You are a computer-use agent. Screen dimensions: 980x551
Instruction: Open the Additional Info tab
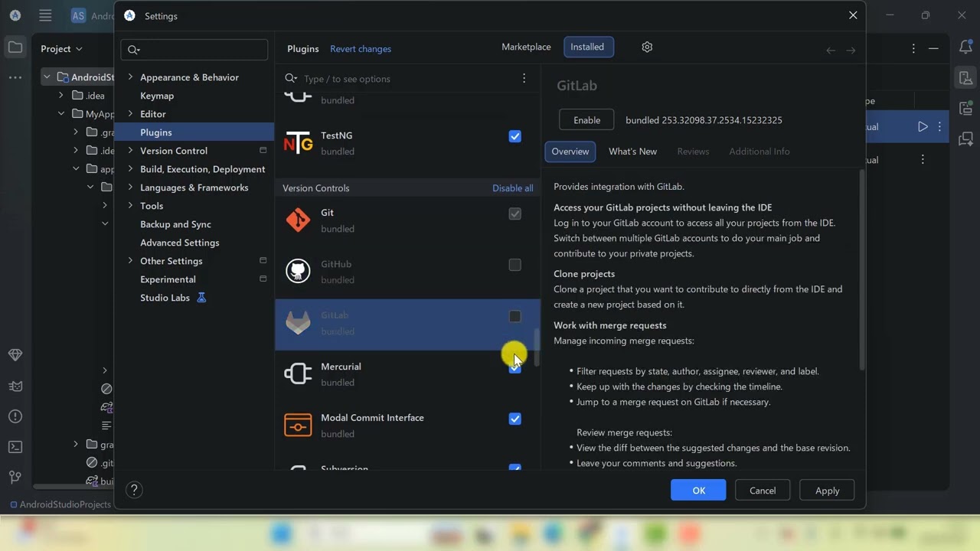[759, 152]
